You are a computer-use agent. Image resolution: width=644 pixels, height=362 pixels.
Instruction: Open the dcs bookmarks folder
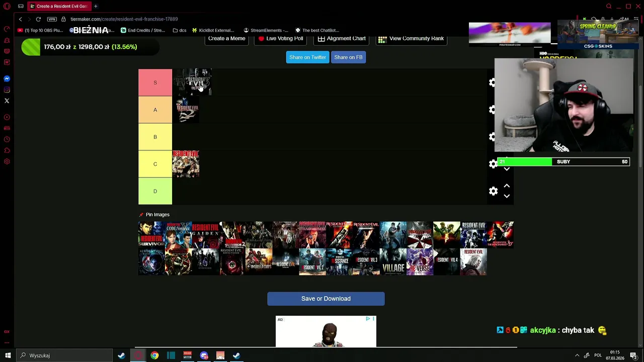[x=179, y=30]
